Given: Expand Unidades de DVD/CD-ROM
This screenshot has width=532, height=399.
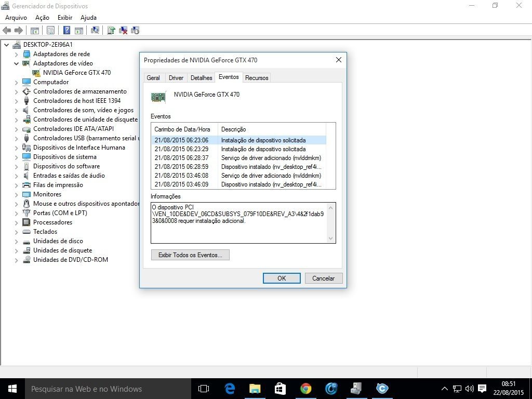Looking at the screenshot, I should point(16,260).
